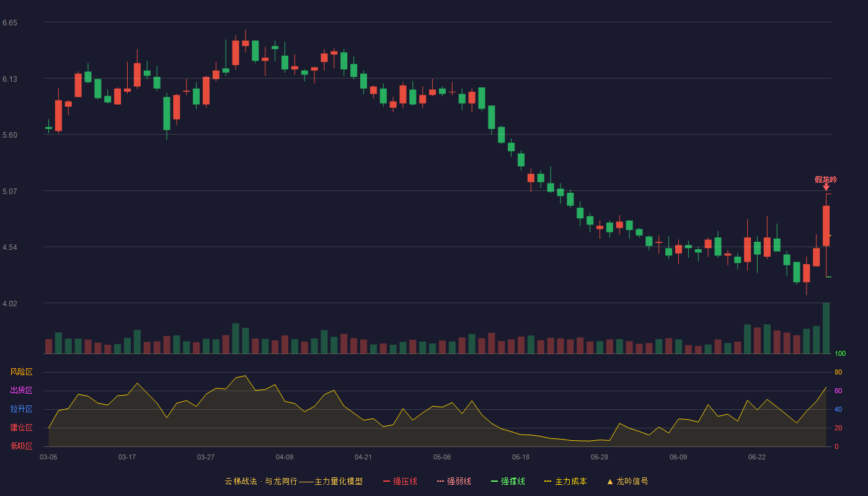Click the 6.65 price axis label
Screen dimensions: 868x496
click(x=10, y=23)
